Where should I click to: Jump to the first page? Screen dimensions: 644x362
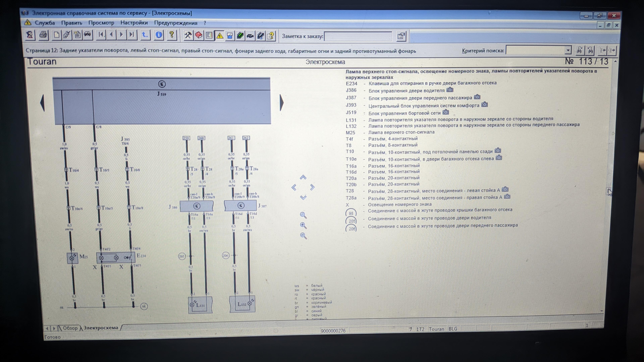101,35
